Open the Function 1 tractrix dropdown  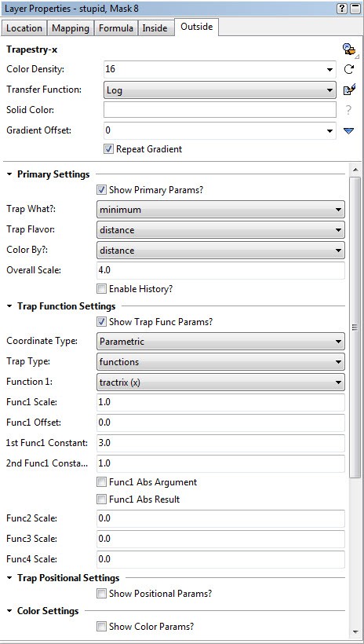pyautogui.click(x=220, y=382)
